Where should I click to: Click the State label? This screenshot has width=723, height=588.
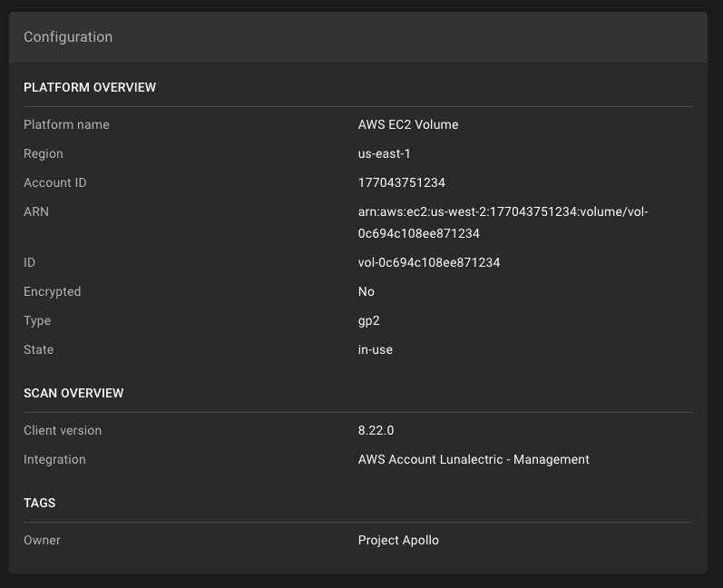(x=38, y=349)
